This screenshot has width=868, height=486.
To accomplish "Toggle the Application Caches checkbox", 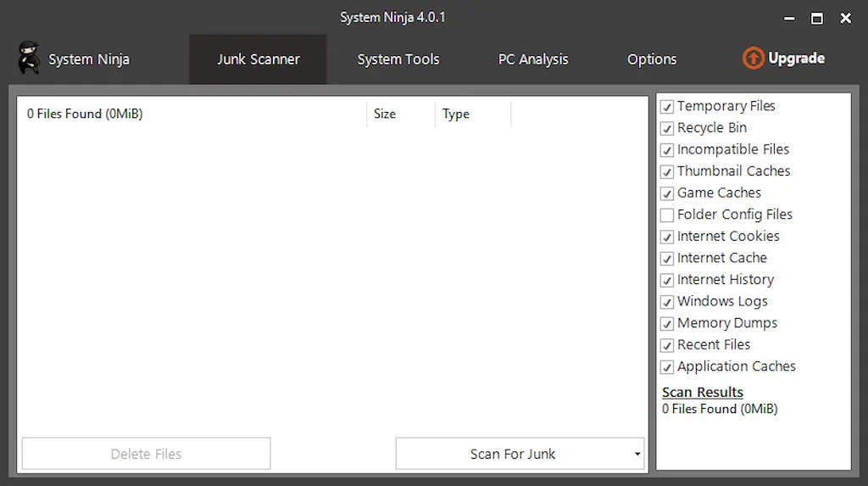I will click(667, 367).
